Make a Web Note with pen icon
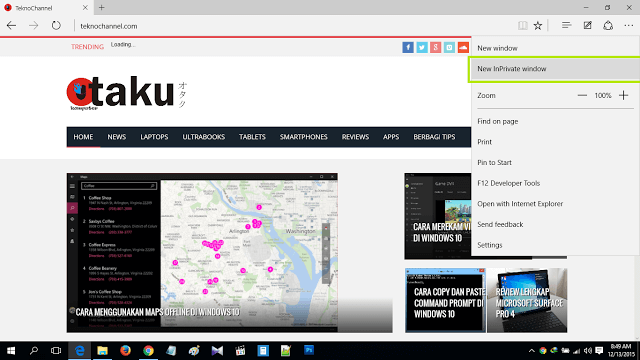This screenshot has height=360, width=640. [587, 26]
